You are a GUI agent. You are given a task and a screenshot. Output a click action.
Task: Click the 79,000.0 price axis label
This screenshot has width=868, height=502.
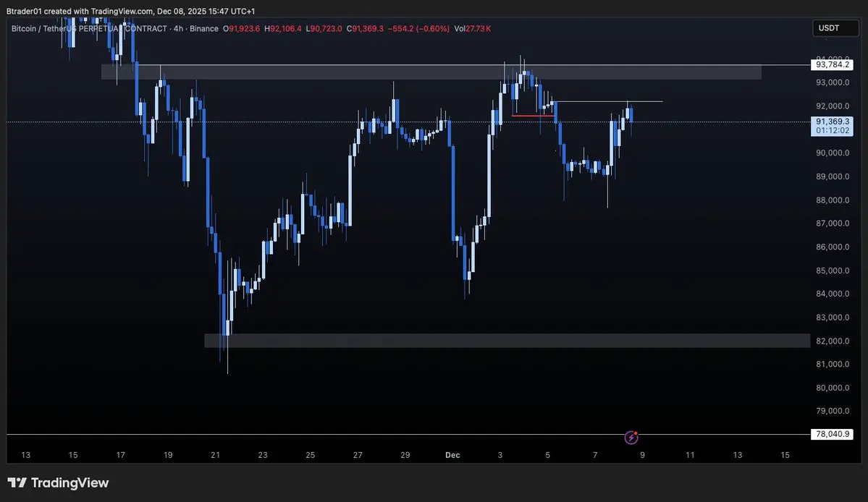(x=832, y=412)
